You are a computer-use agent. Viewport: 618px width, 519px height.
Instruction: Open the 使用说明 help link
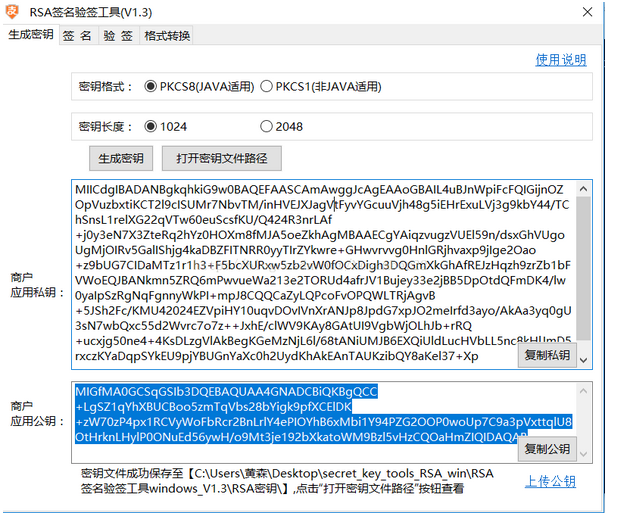(560, 60)
